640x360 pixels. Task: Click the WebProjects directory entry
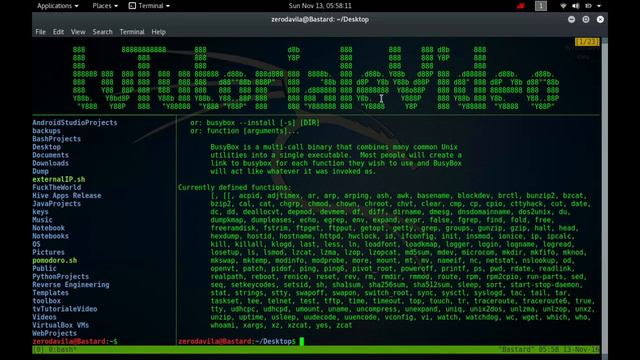tap(55, 333)
